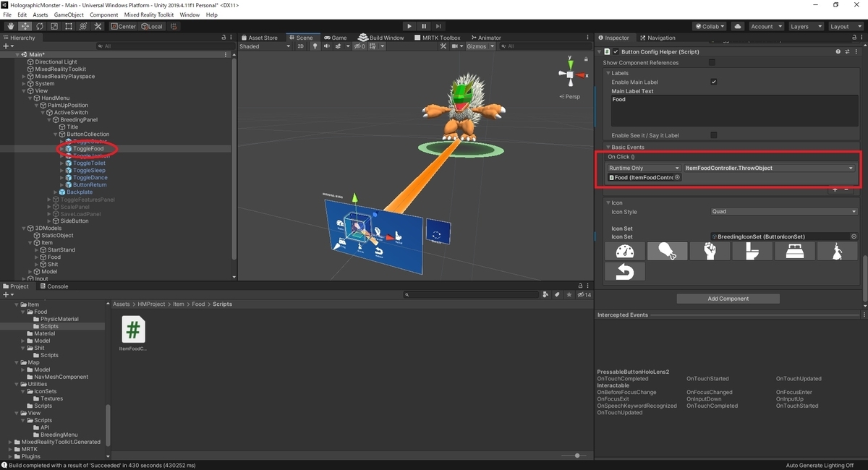Open the Gizmos dropdown

[x=481, y=46]
